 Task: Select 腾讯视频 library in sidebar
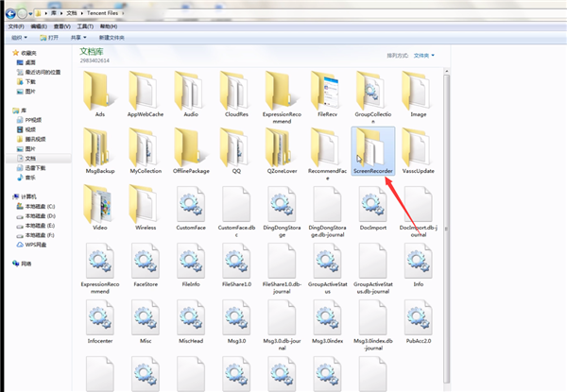31,139
